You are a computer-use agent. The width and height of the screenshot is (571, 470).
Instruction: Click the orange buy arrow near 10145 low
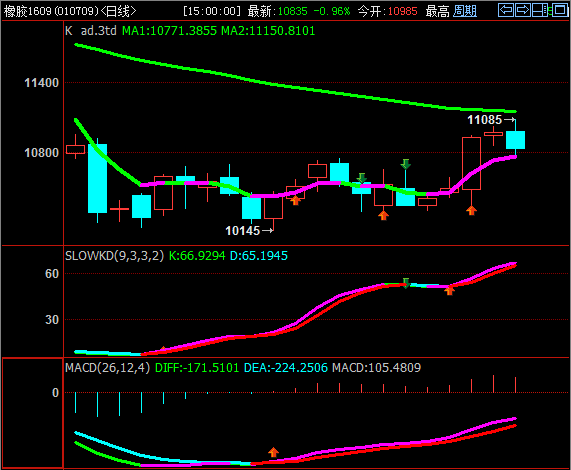[295, 200]
